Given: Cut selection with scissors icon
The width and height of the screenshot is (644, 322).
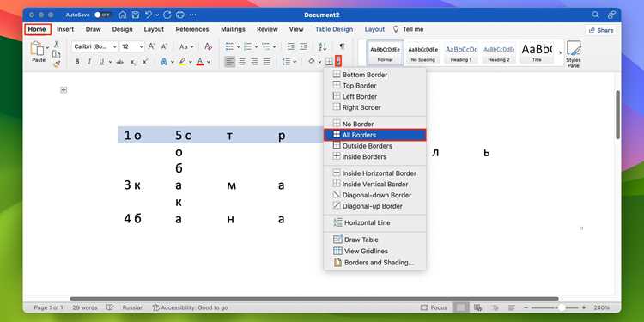Looking at the screenshot, I should 57,44.
